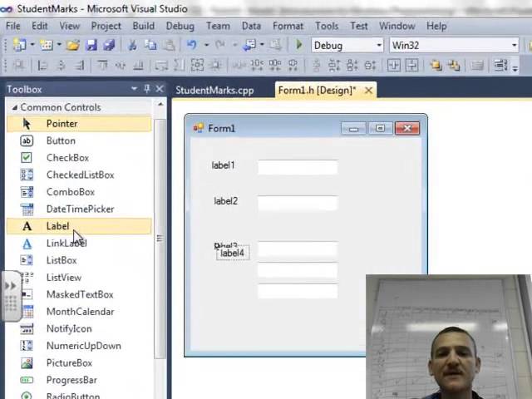Click the Tab Order icon

click(x=500, y=65)
